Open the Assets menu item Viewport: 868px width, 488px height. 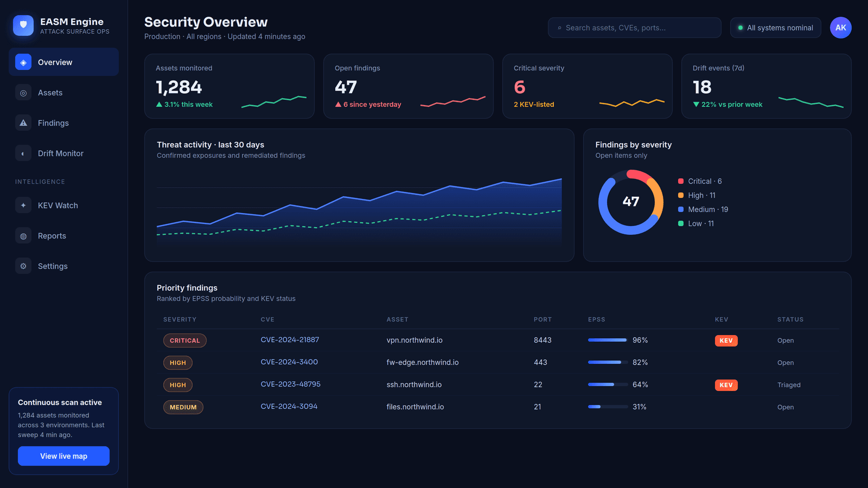tap(63, 93)
